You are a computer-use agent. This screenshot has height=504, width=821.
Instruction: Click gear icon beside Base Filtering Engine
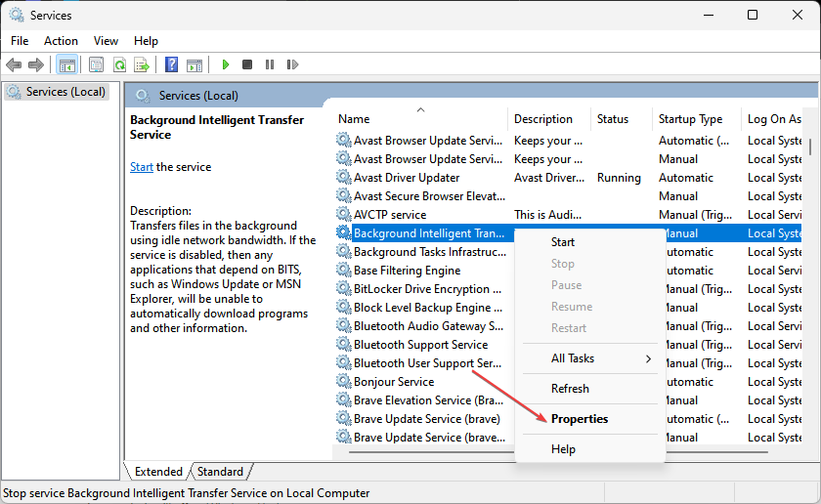(343, 270)
